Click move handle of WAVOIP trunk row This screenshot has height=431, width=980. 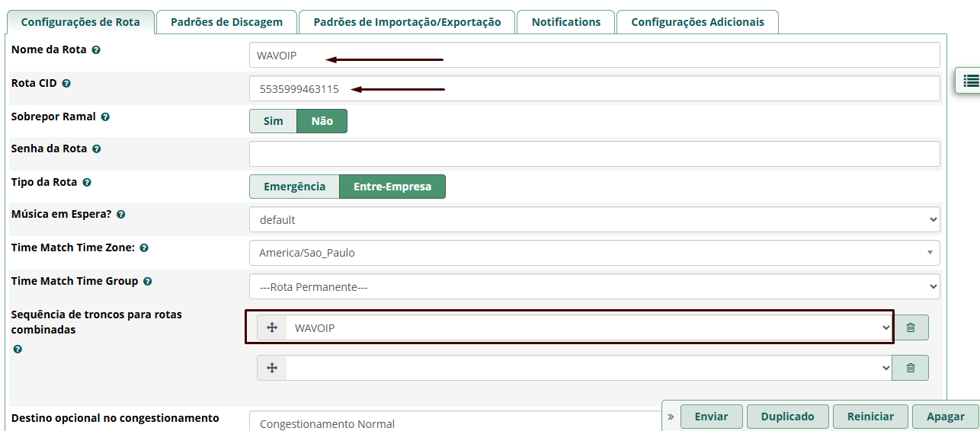click(271, 328)
